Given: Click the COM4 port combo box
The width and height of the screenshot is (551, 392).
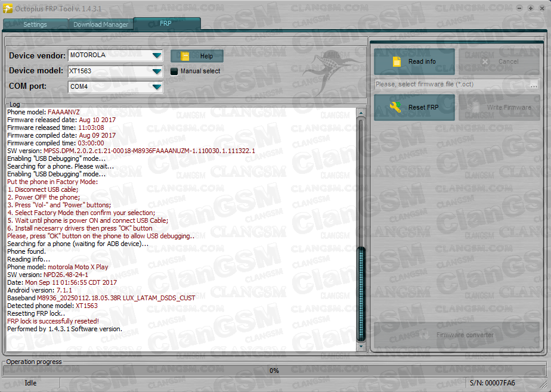Looking at the screenshot, I should pos(115,87).
